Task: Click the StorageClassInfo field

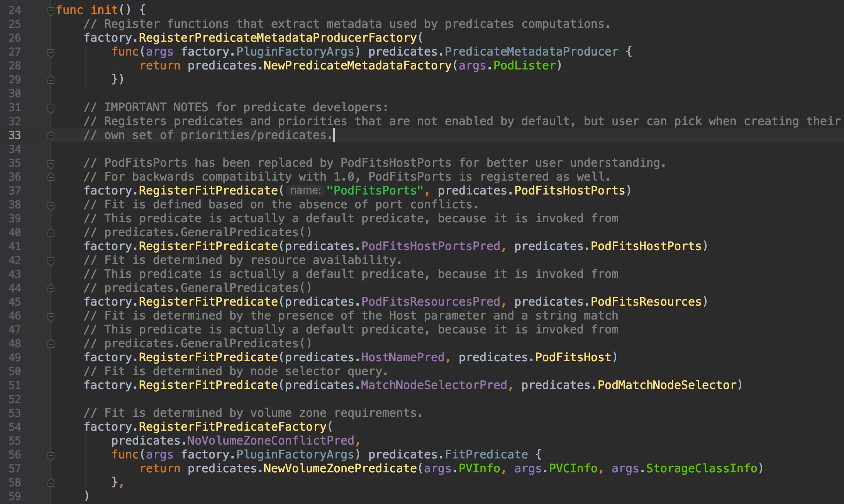Action: [702, 468]
